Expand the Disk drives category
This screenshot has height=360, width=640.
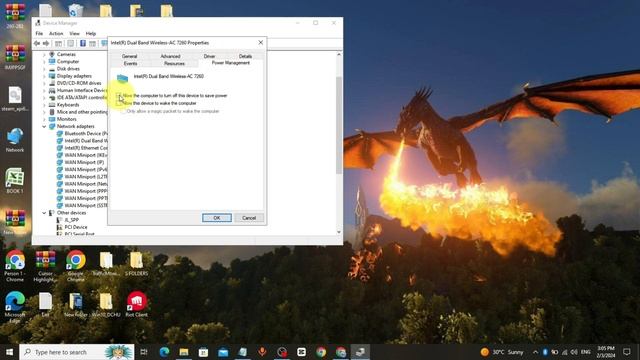coord(44,69)
